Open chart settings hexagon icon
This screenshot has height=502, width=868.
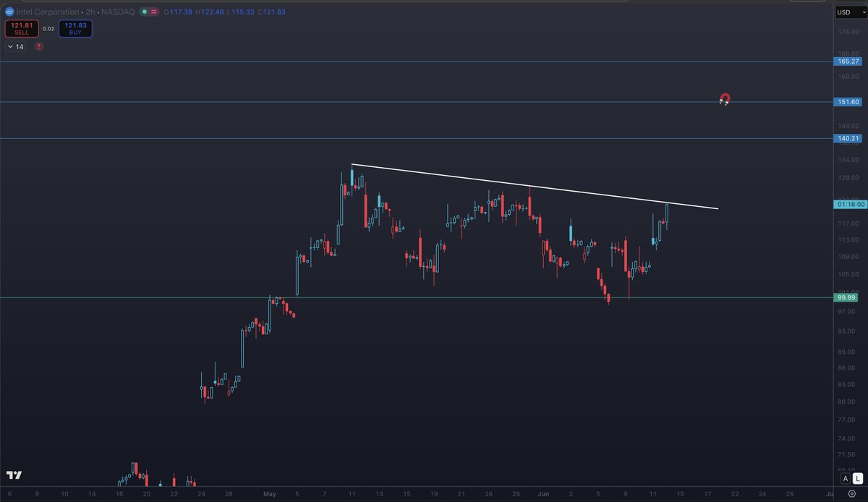click(852, 495)
